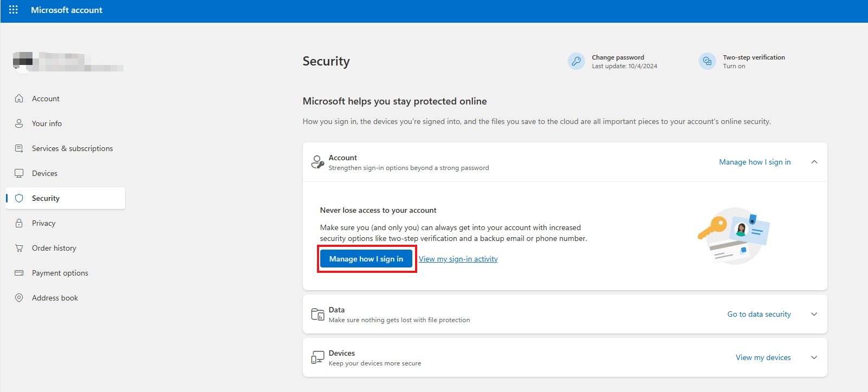Click Two-step verification Turn on text
Image resolution: width=868 pixels, height=392 pixels.
point(734,66)
